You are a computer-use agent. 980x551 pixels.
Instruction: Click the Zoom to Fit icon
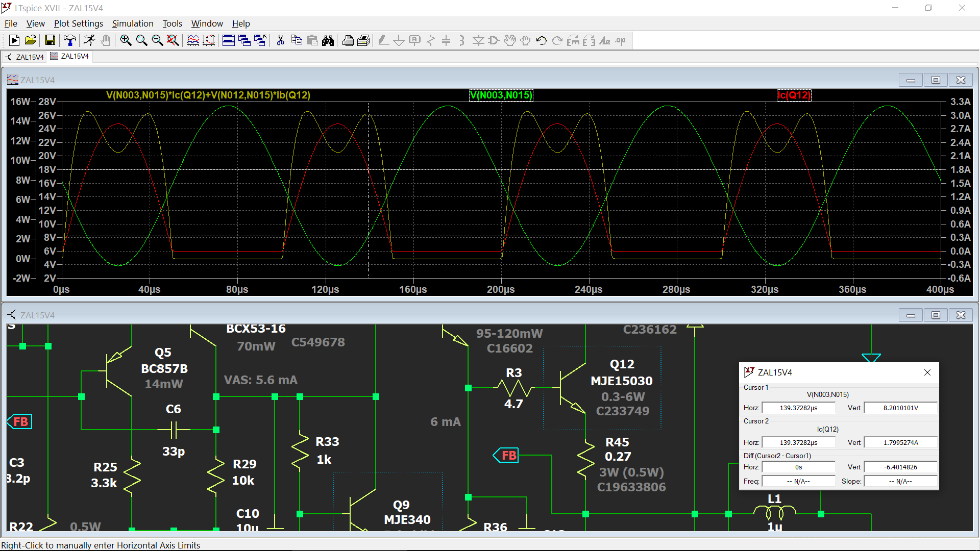[x=173, y=41]
